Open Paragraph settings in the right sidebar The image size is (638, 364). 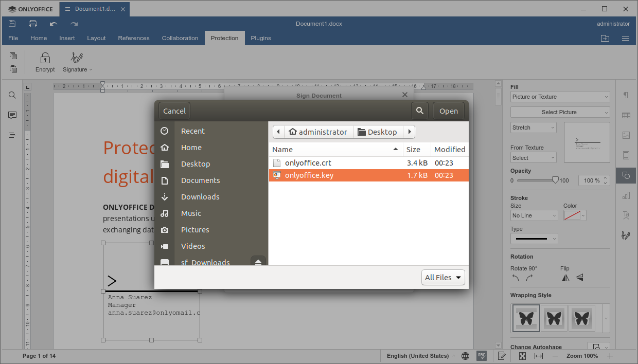coord(626,95)
